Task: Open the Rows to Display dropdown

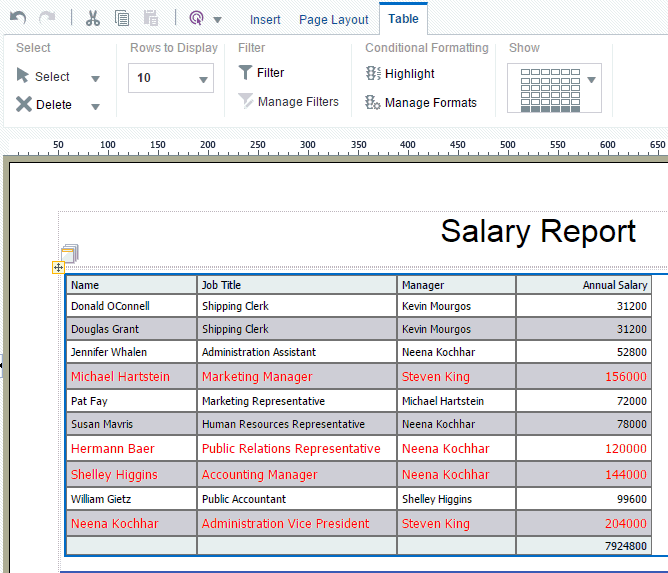Action: point(171,78)
